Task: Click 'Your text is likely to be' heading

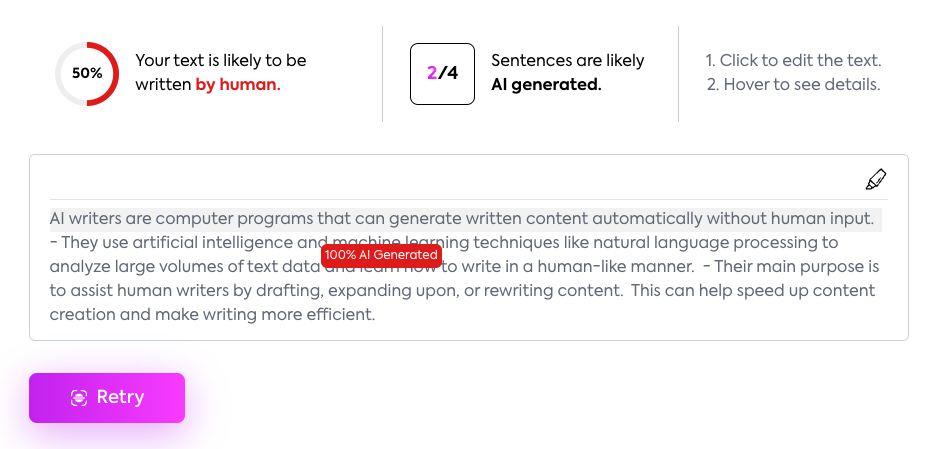Action: tap(220, 60)
